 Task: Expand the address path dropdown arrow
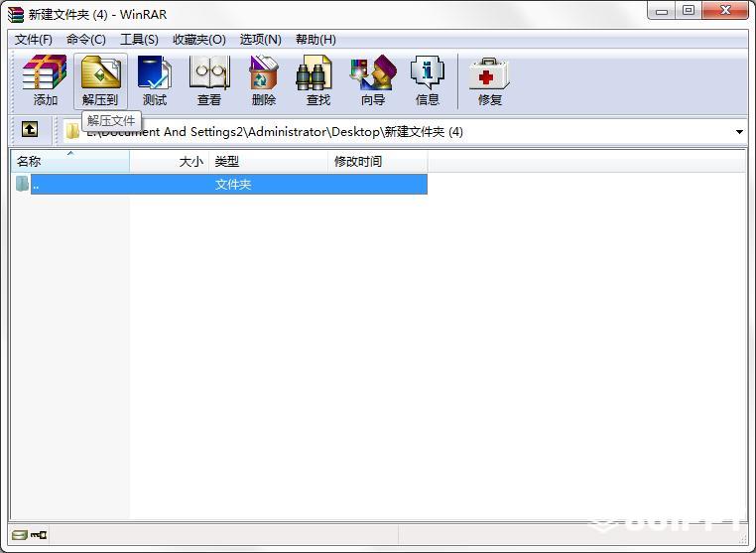click(x=739, y=132)
